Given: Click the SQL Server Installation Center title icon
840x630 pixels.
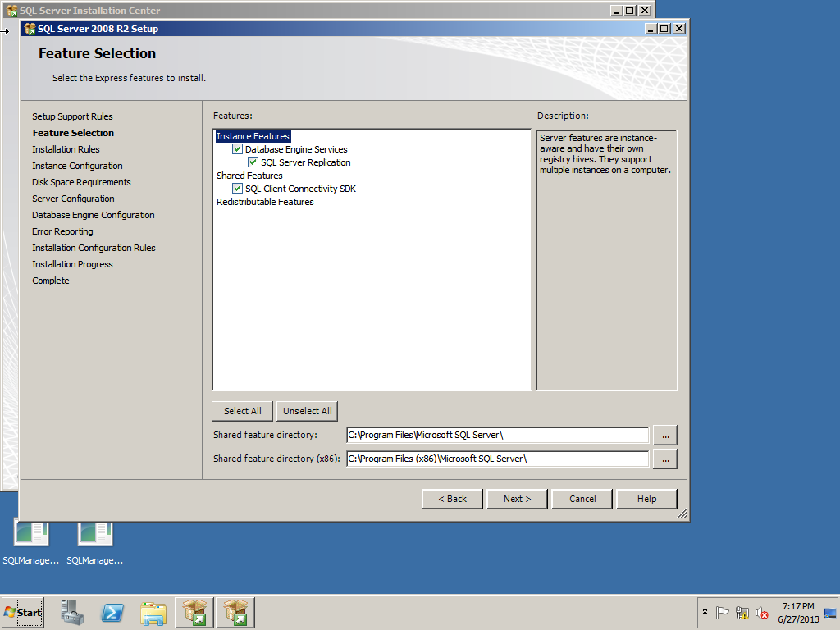Looking at the screenshot, I should coord(11,10).
